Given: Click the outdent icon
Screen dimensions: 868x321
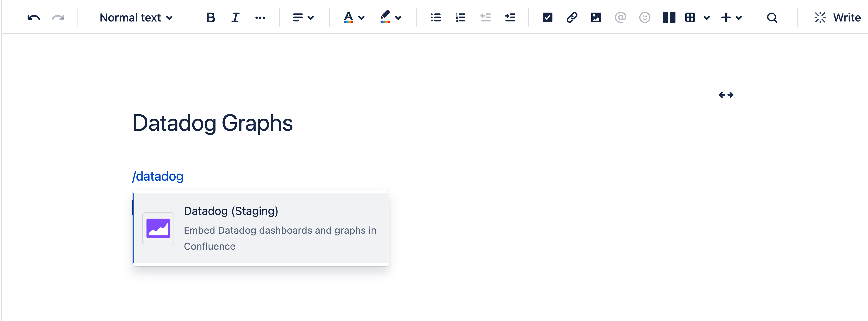Looking at the screenshot, I should (485, 18).
